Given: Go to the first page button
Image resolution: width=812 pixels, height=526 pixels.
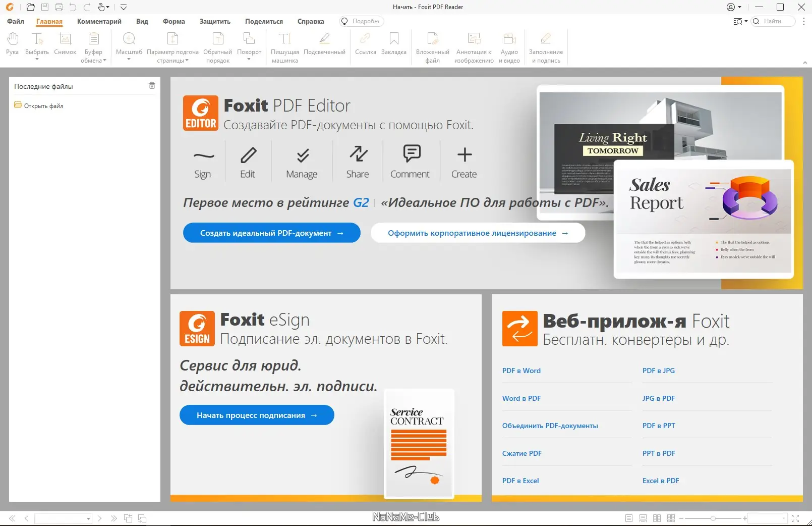Looking at the screenshot, I should 12,518.
